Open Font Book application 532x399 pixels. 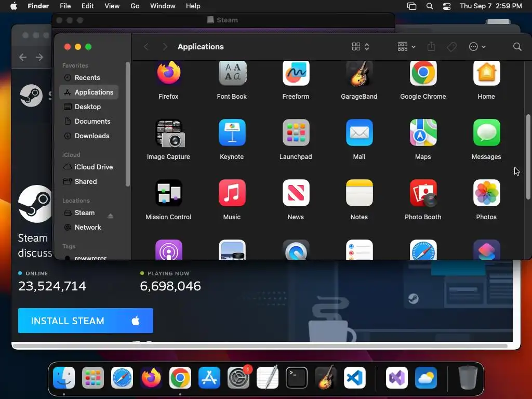click(232, 73)
